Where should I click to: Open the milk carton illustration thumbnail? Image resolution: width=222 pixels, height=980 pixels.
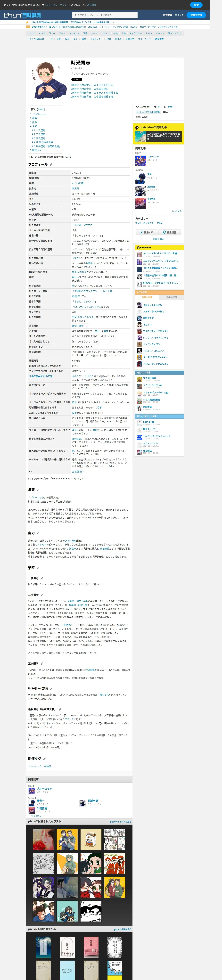91,840
